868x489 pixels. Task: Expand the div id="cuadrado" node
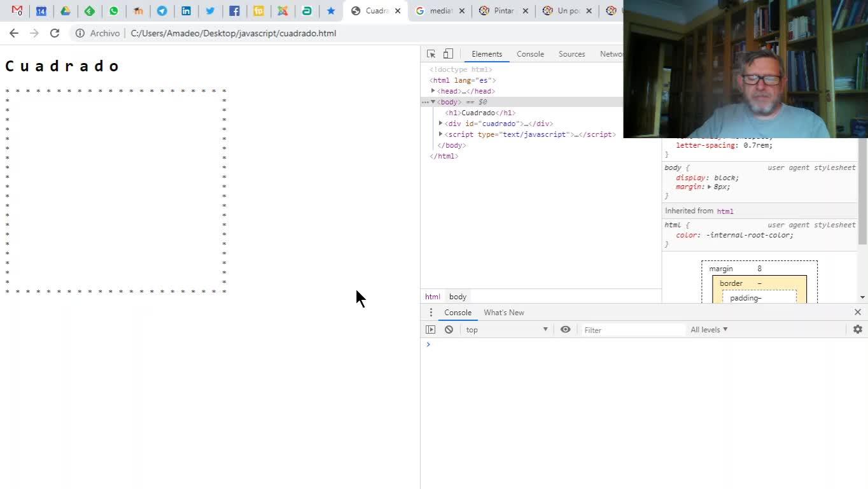click(440, 124)
